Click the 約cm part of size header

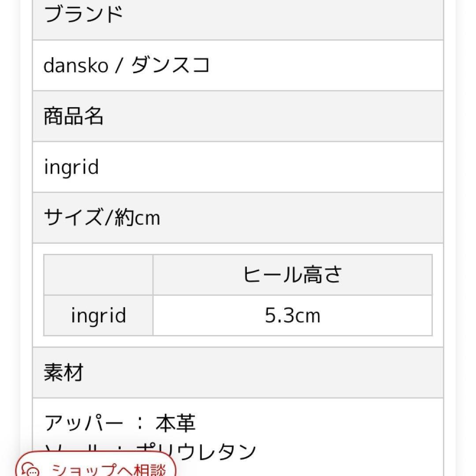point(137,218)
